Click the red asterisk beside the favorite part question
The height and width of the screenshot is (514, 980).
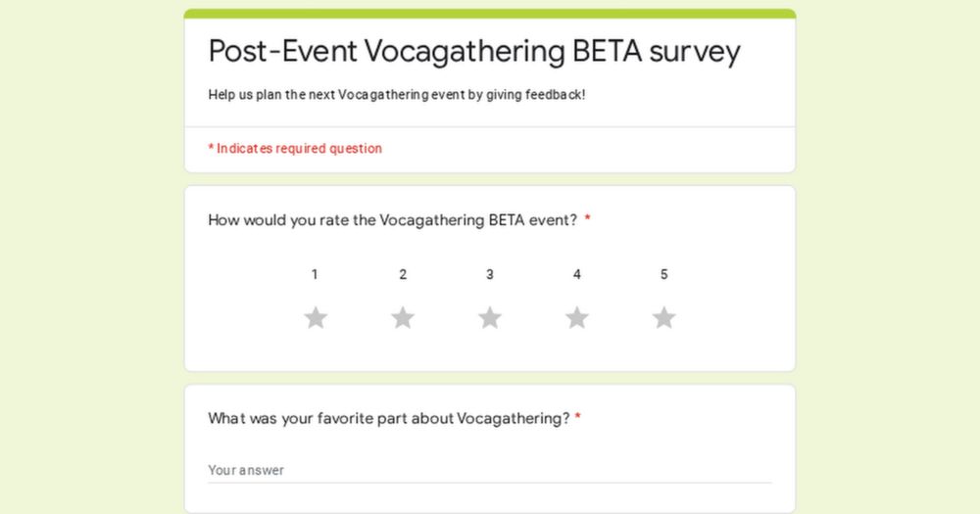[578, 419]
